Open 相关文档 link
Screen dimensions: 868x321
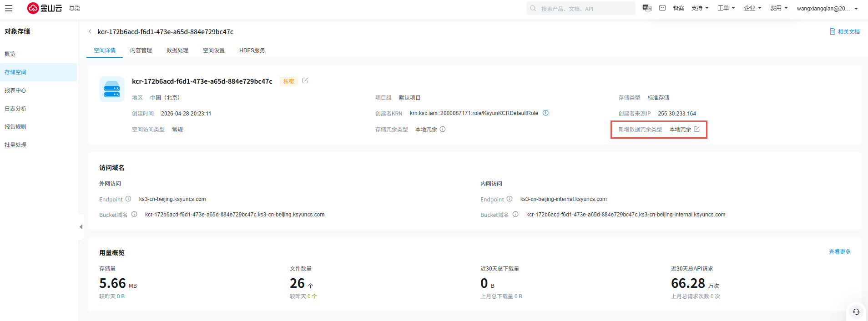(x=845, y=31)
